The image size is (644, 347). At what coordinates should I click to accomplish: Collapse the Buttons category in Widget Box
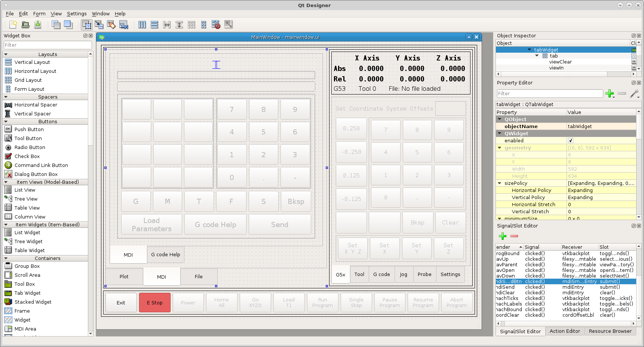[6, 121]
